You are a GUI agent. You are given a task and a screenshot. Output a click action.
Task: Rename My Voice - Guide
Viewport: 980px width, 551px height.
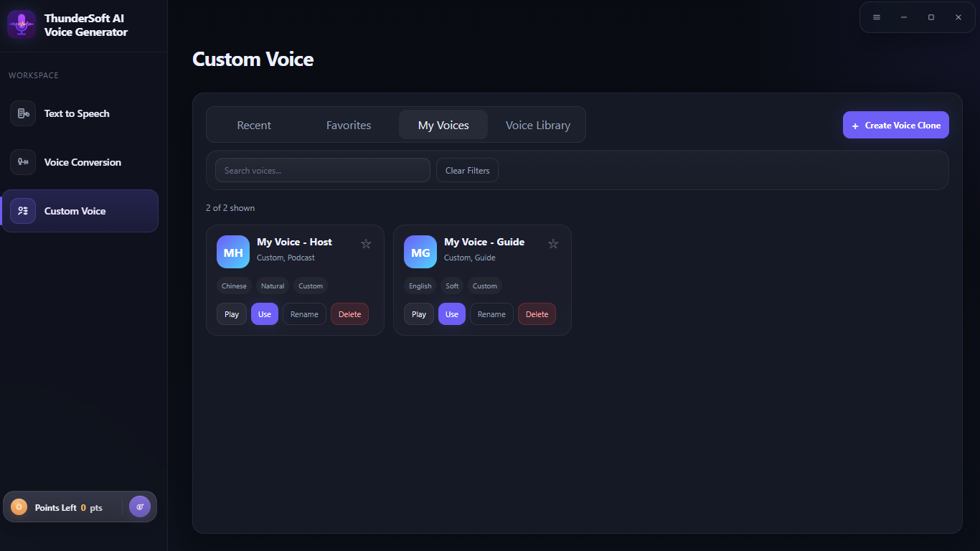tap(491, 314)
